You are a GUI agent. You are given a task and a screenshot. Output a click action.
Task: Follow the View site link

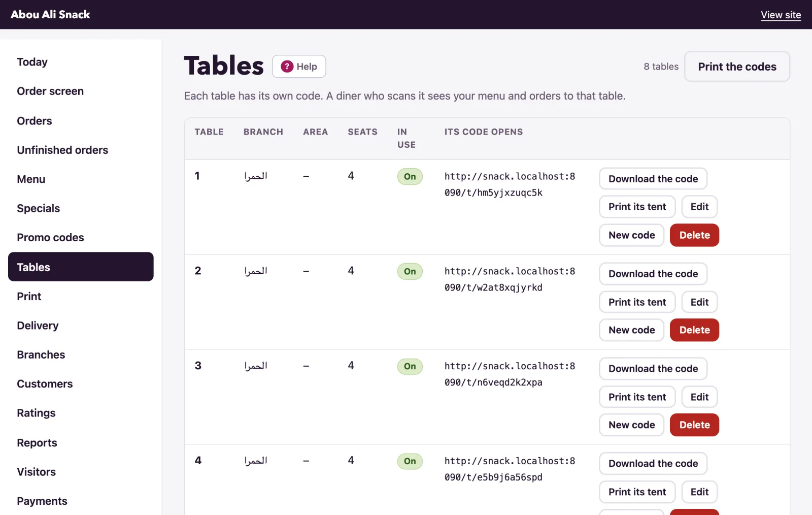click(x=781, y=15)
